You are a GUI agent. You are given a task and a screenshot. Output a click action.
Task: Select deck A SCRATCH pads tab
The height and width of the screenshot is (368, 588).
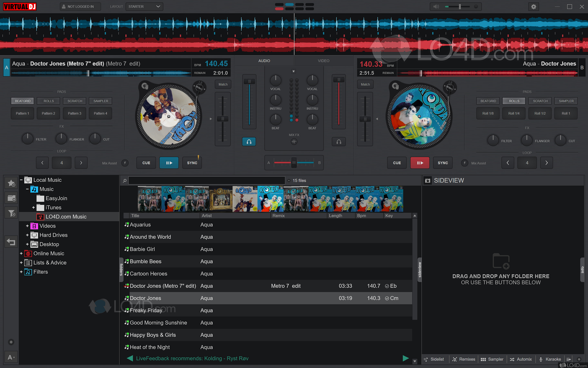pyautogui.click(x=75, y=101)
